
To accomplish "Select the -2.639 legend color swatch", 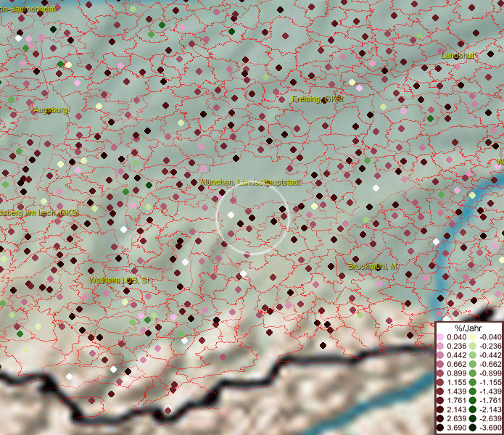I will (x=473, y=418).
